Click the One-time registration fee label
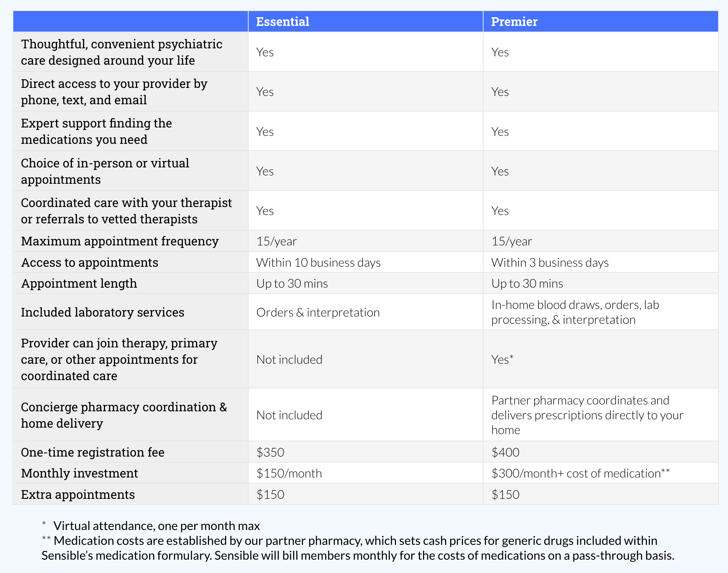The image size is (728, 573). click(93, 452)
